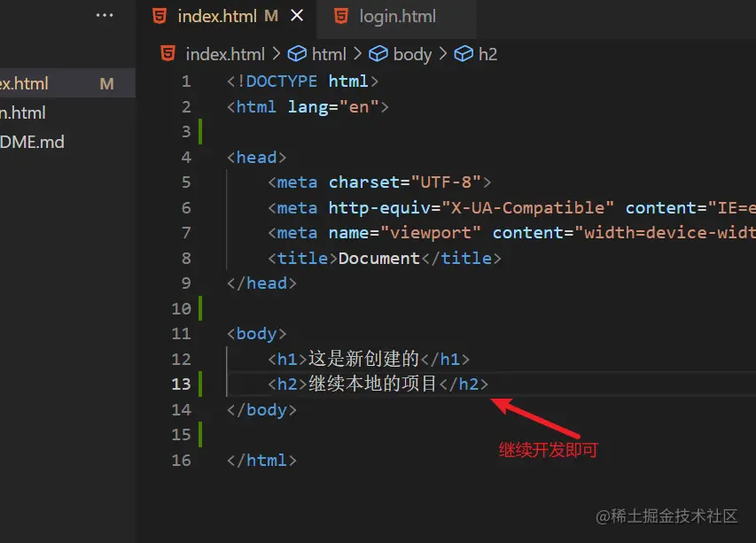Viewport: 756px width, 543px height.
Task: Click line number 16 in the gutter
Action: click(182, 460)
